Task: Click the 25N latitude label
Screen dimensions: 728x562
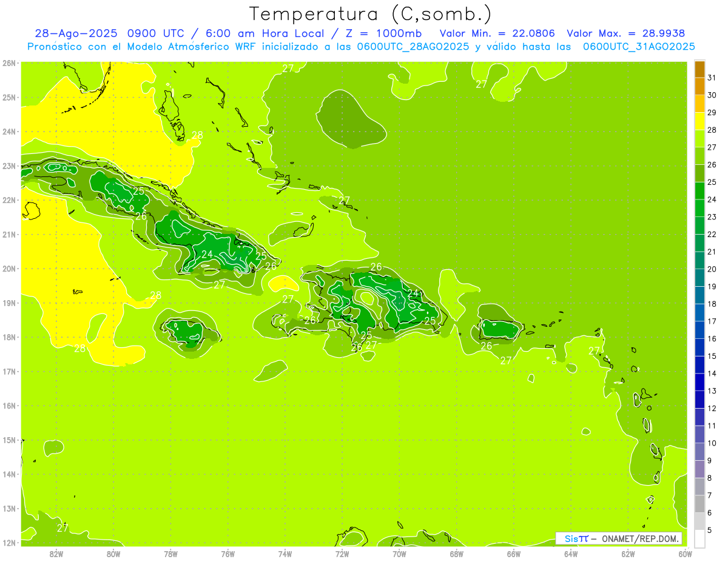Action: (8, 97)
